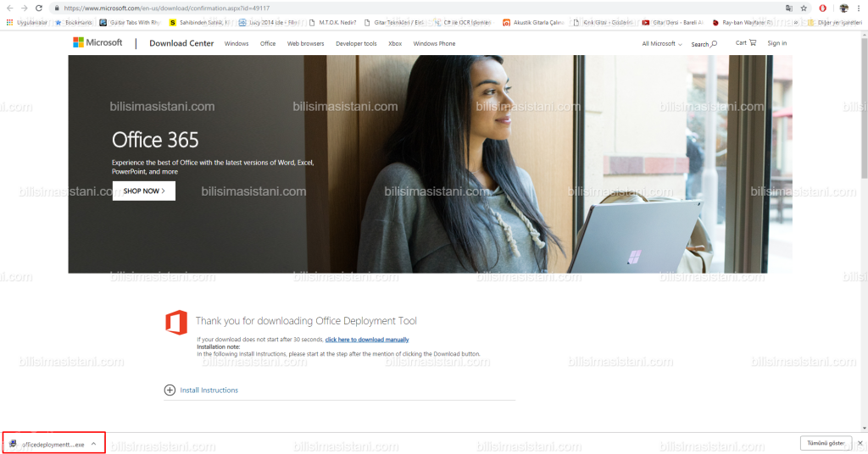868x454 pixels.
Task: Open the Ray-ban Wayfarer bookmark
Action: point(742,23)
